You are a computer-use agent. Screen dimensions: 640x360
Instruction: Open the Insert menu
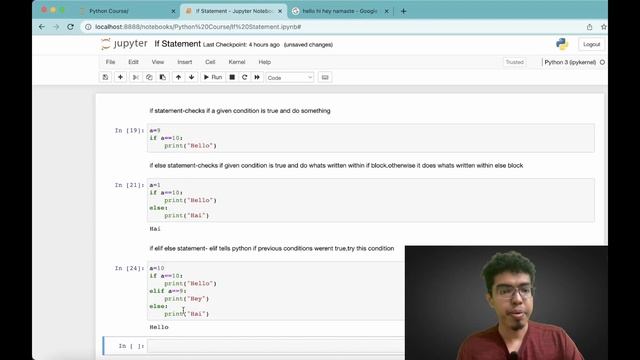click(184, 62)
